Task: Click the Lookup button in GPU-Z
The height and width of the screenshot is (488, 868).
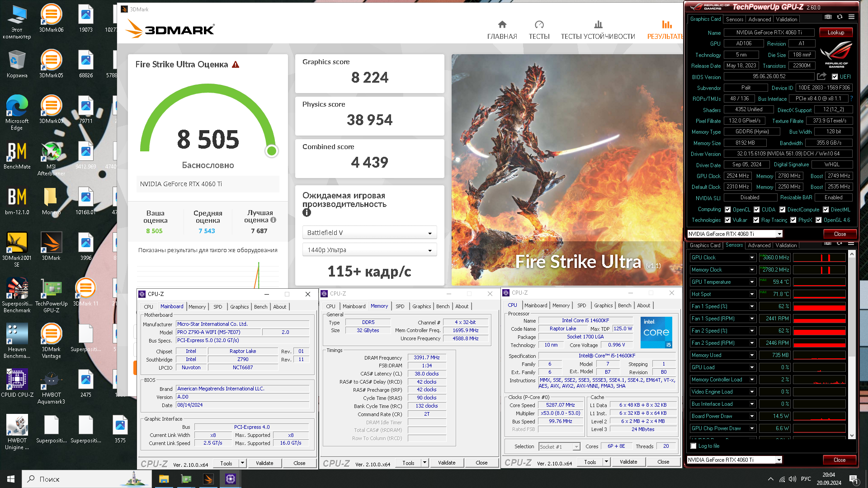Action: tap(835, 33)
